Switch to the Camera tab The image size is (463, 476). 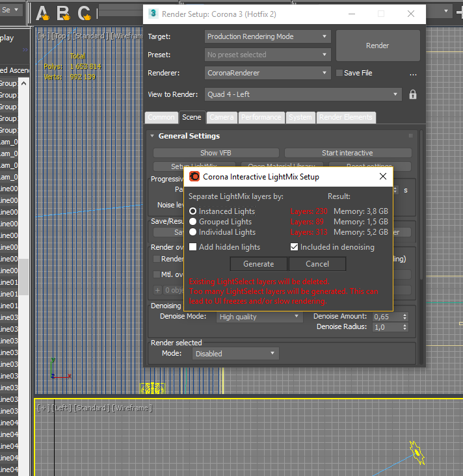click(222, 118)
